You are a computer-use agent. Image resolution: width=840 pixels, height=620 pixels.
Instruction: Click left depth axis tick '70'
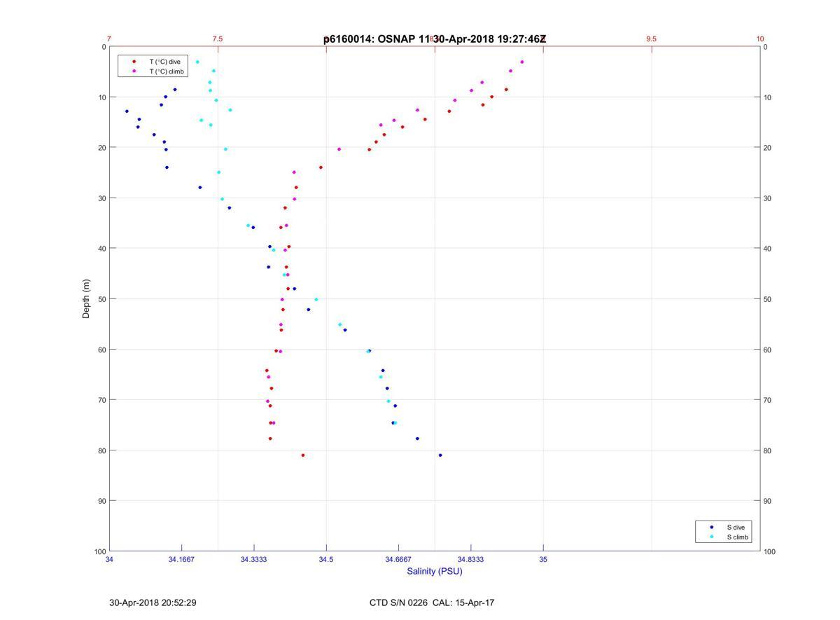coord(102,400)
